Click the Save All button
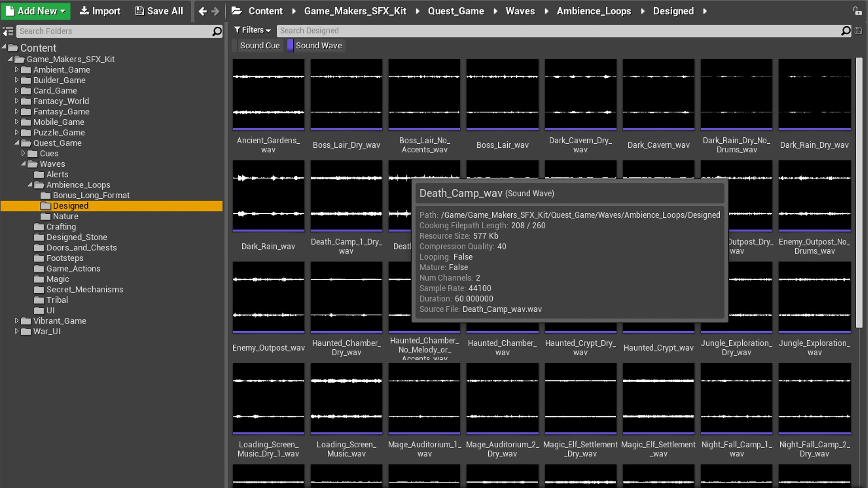868x488 pixels. [x=158, y=11]
